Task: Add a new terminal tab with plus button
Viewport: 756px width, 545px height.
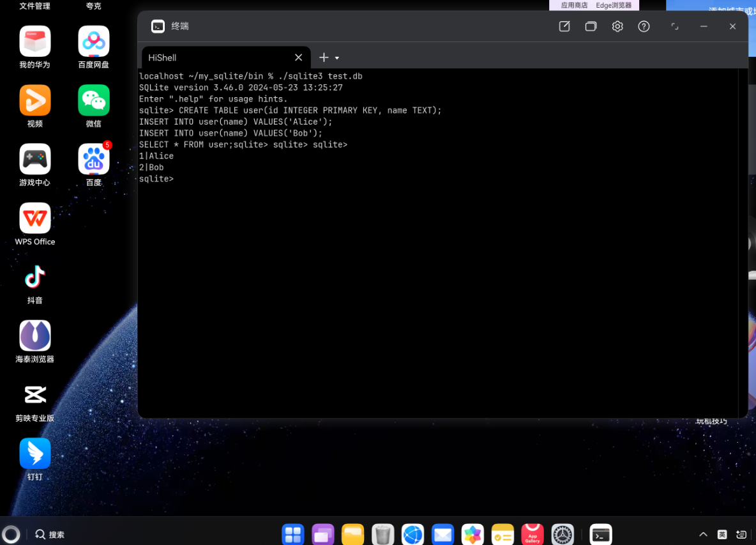Action: tap(324, 58)
